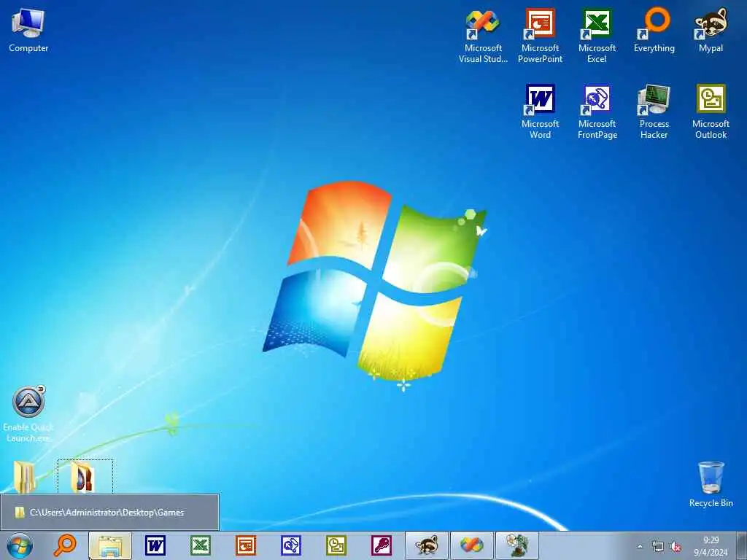Select Enable Quick Launch.exe on desktop
747x560 pixels.
pyautogui.click(x=28, y=414)
